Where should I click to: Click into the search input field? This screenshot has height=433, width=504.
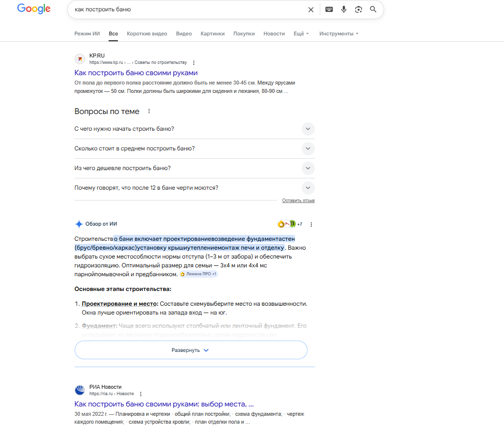tap(187, 9)
